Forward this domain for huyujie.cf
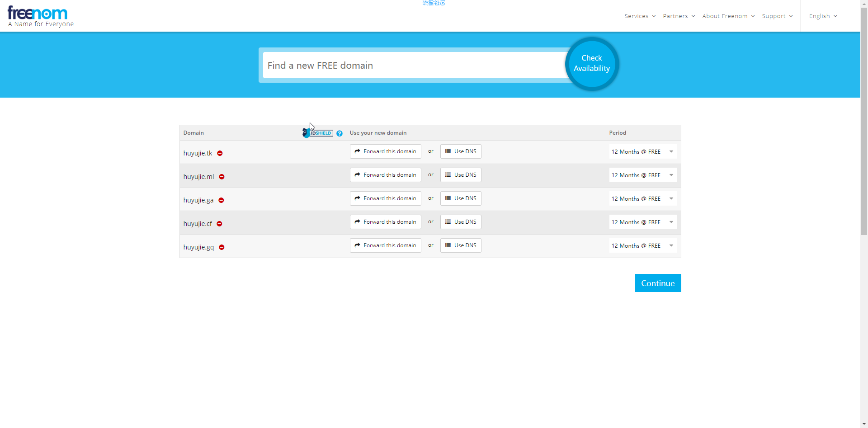This screenshot has height=428, width=868. click(385, 222)
